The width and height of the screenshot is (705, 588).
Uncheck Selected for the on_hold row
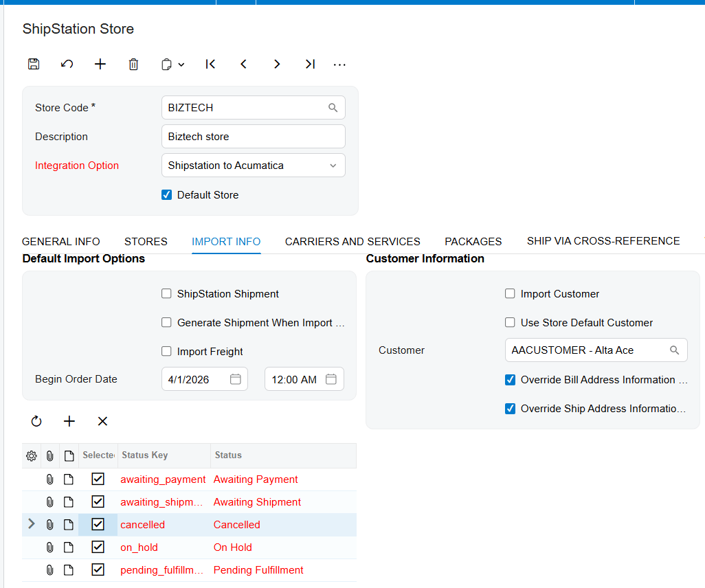click(98, 547)
